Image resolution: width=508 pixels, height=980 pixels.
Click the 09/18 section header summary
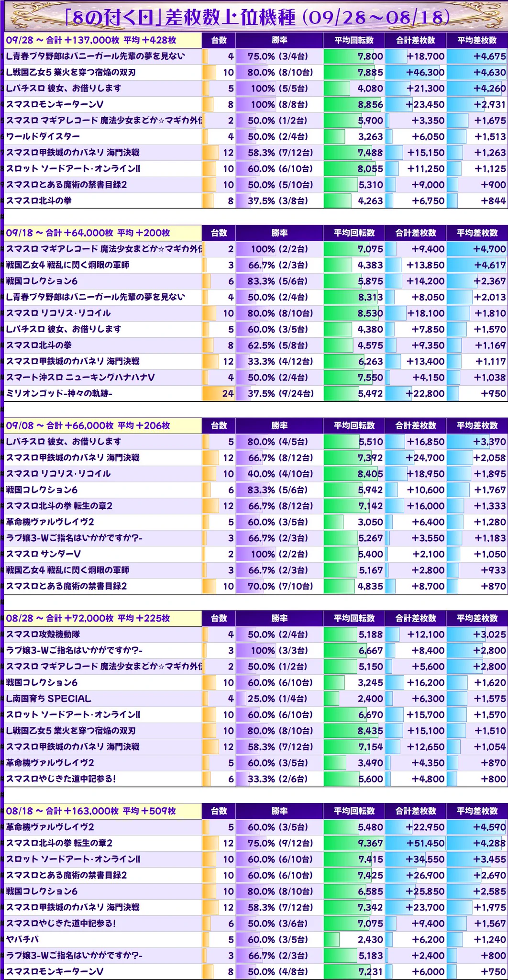click(x=103, y=233)
